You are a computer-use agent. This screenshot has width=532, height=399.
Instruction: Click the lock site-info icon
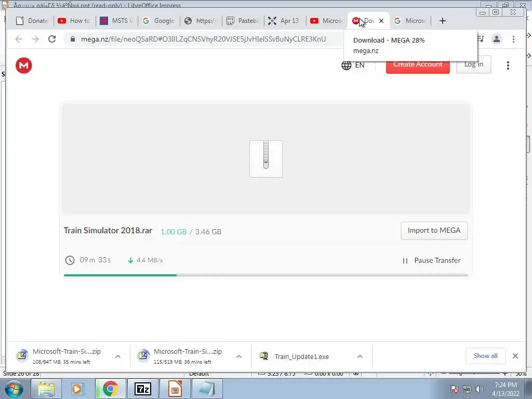pos(72,39)
